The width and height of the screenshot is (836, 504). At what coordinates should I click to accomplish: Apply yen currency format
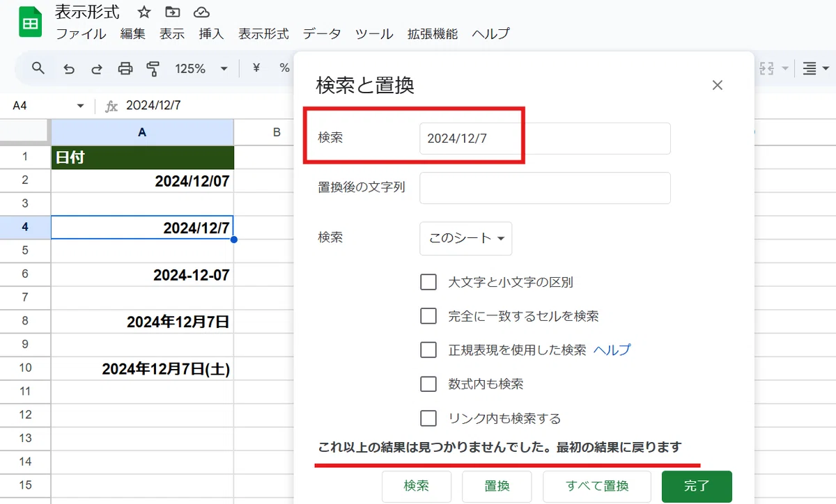(256, 68)
